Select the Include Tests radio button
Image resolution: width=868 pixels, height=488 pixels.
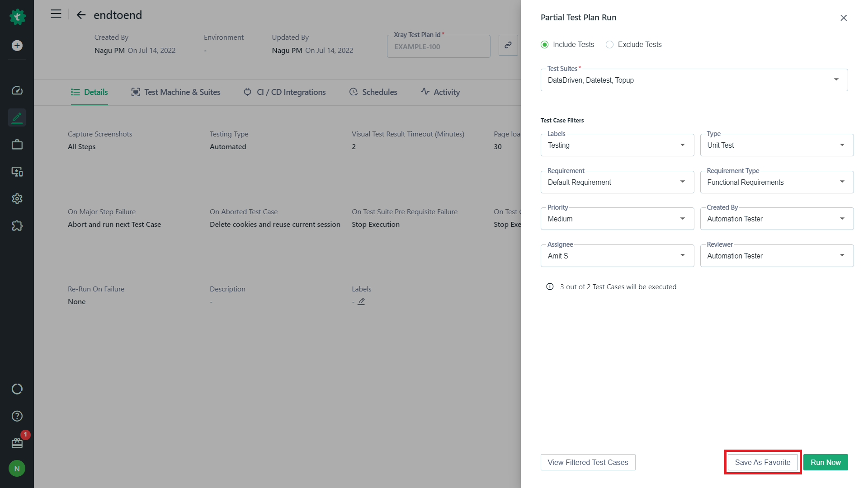coord(545,45)
